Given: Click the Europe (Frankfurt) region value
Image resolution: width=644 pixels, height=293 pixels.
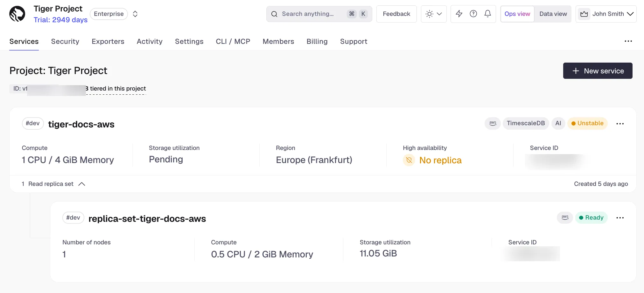Looking at the screenshot, I should pos(314,160).
